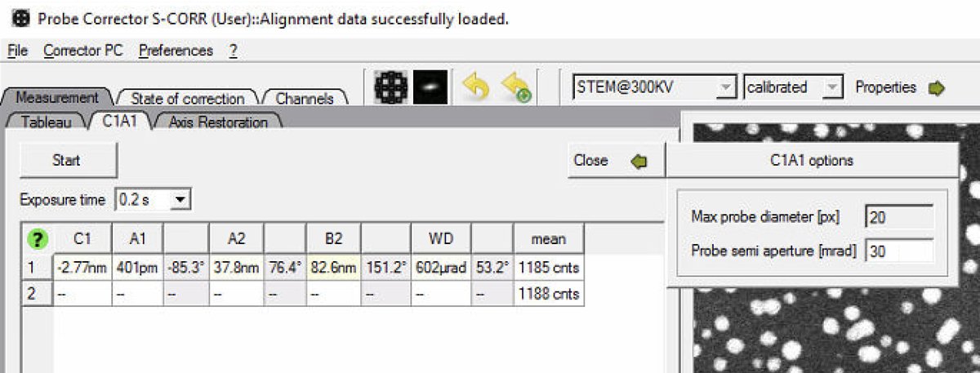This screenshot has width=980, height=373.
Task: Open the File menu
Action: [x=17, y=51]
